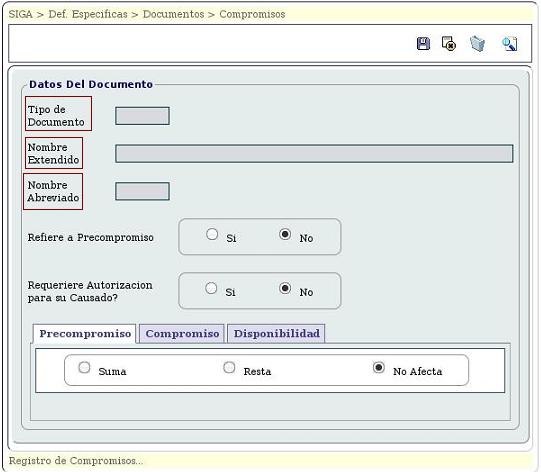Focus the Nombre Abreviado input box
The height and width of the screenshot is (472, 541).
click(x=142, y=191)
